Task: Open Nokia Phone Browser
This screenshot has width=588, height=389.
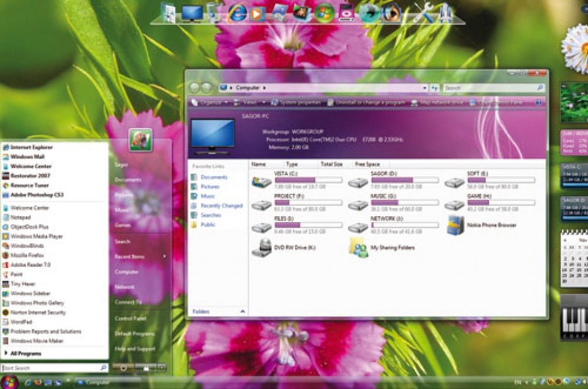Action: click(x=455, y=225)
